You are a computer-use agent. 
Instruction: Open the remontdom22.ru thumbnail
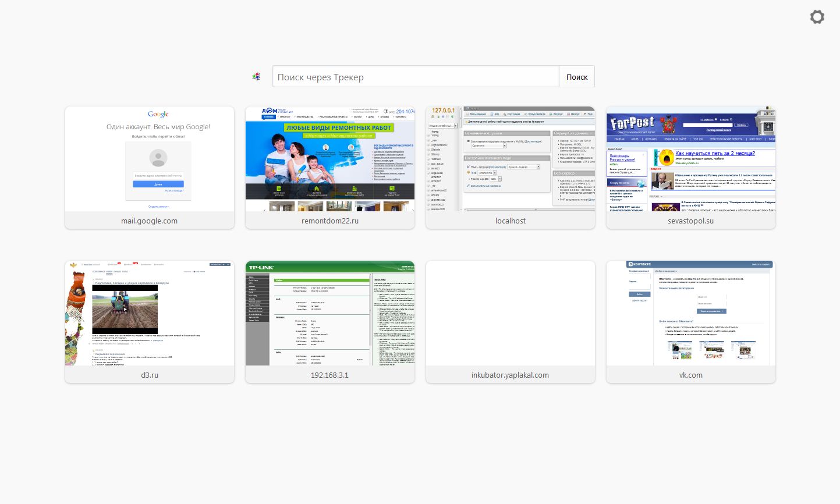(x=330, y=159)
